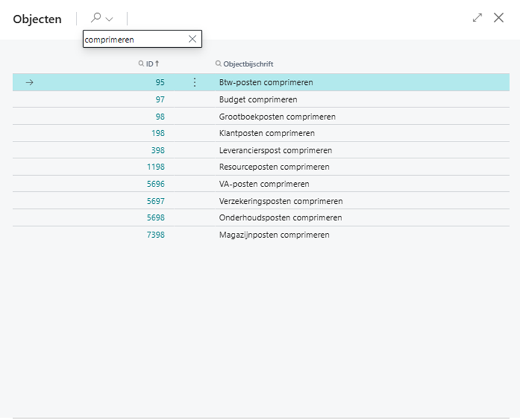
Task: Expand the Objecten dialog to full screen
Action: [x=477, y=18]
